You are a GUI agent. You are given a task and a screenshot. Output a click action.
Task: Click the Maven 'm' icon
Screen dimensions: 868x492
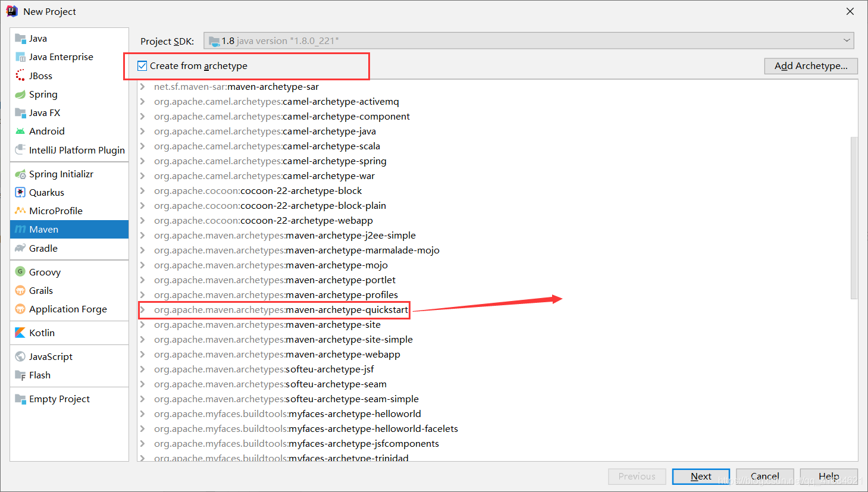pyautogui.click(x=20, y=229)
